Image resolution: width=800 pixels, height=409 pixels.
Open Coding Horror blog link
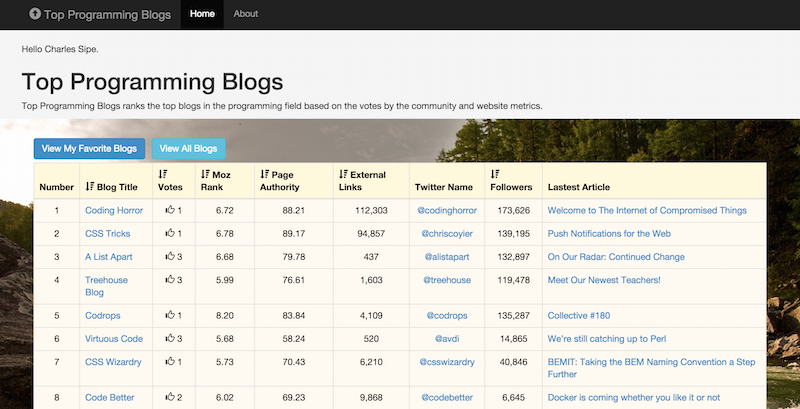(114, 210)
